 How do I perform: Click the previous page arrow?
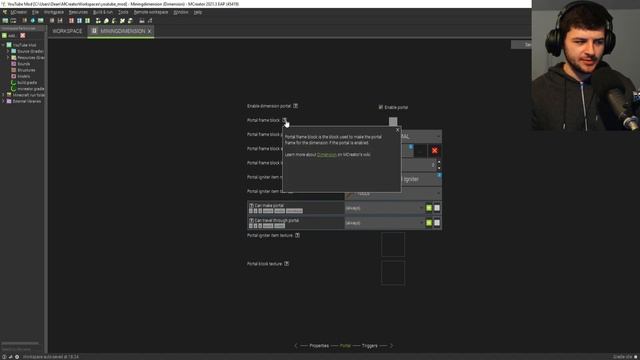[296, 346]
